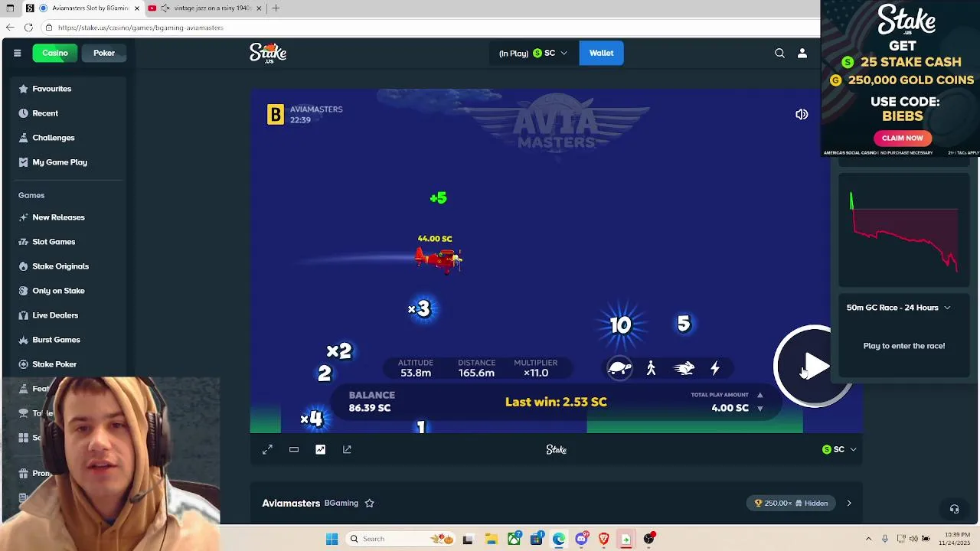Increase total play amount
980x551 pixels.
tap(759, 395)
